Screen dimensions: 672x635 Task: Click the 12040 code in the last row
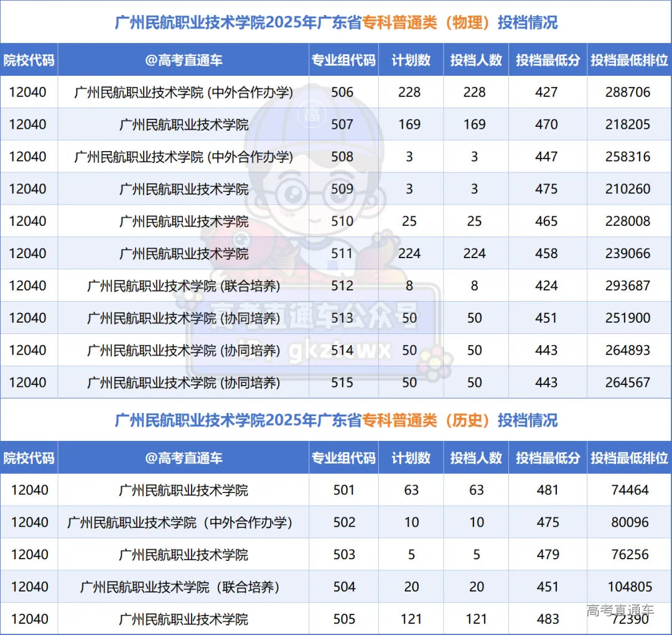[x=29, y=619]
